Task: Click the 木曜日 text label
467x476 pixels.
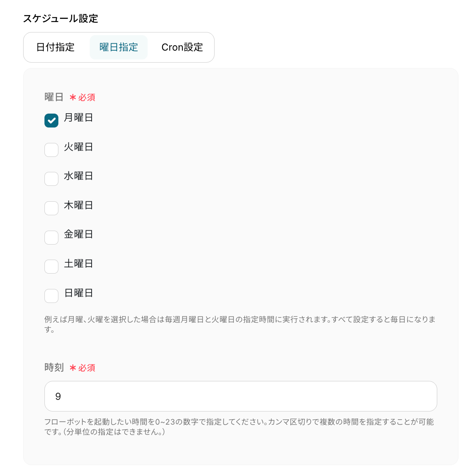Action: 78,205
